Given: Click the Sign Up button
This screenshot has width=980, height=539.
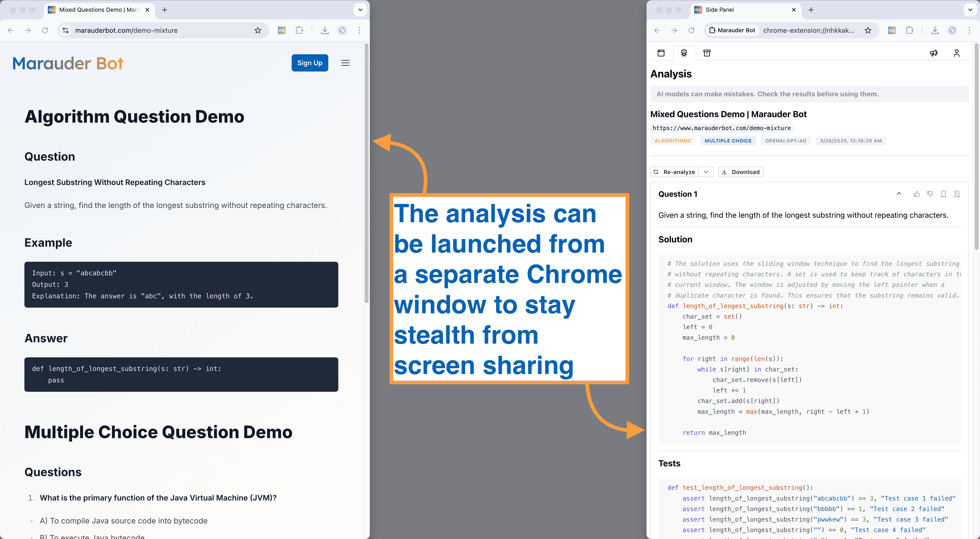Looking at the screenshot, I should point(310,63).
